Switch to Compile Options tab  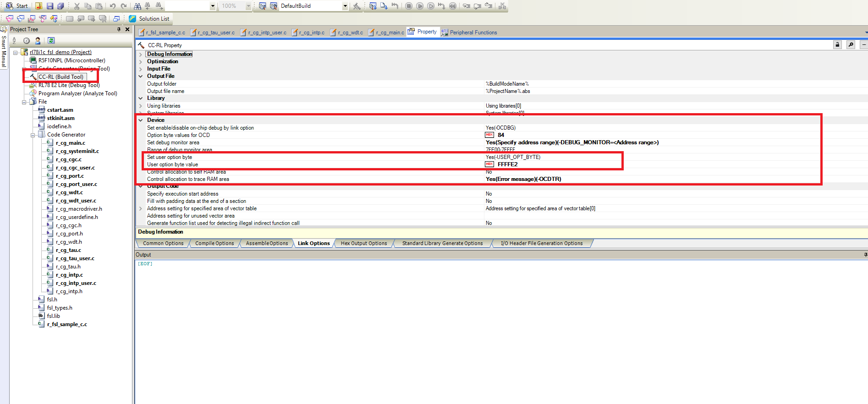tap(214, 244)
